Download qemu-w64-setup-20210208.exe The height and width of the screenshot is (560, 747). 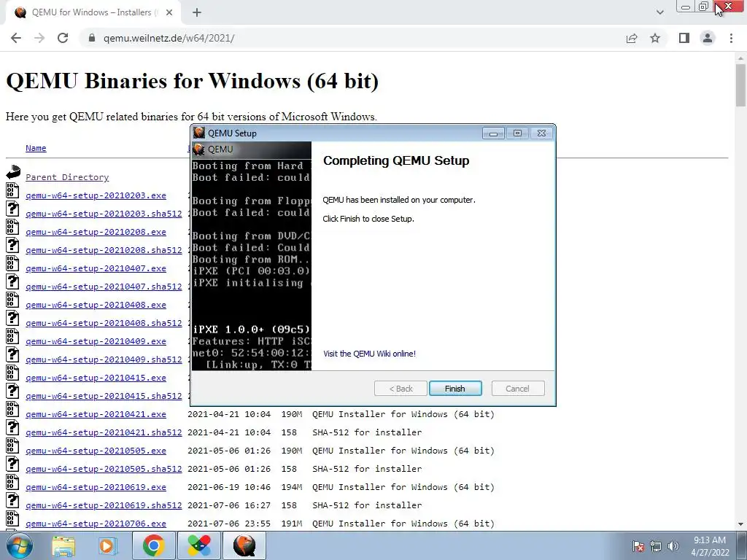[96, 232]
